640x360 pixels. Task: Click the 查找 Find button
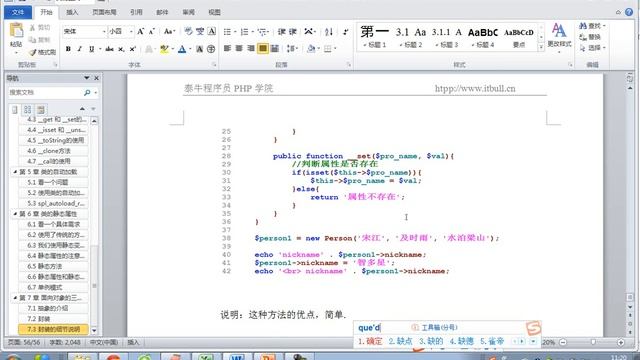point(591,26)
